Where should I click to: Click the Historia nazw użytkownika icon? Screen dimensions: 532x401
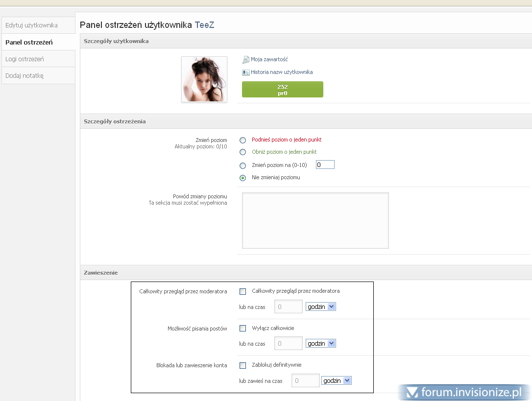[246, 72]
